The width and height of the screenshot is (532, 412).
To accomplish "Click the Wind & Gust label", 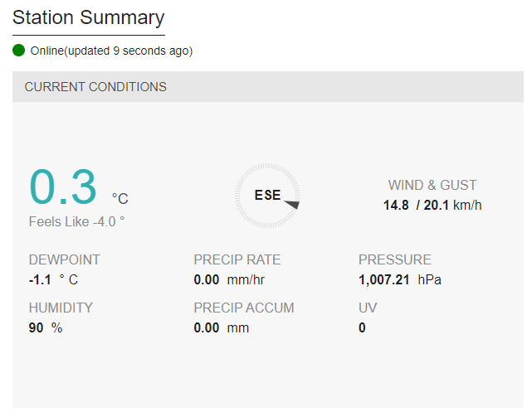I will [432, 186].
